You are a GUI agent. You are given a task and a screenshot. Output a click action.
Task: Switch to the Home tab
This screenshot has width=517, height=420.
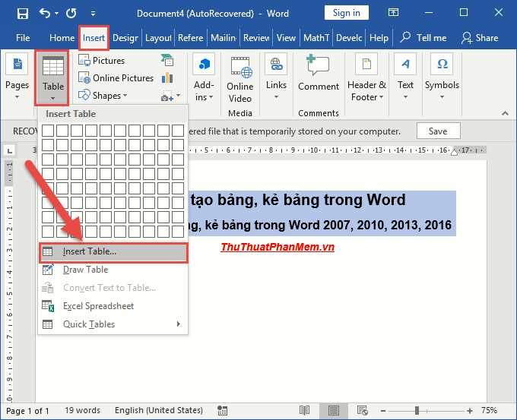point(62,38)
